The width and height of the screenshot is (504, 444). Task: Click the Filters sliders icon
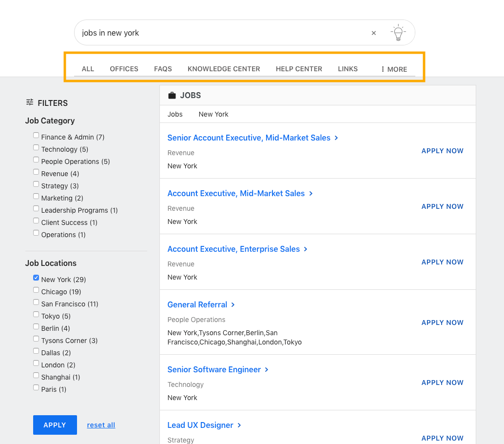click(x=30, y=102)
